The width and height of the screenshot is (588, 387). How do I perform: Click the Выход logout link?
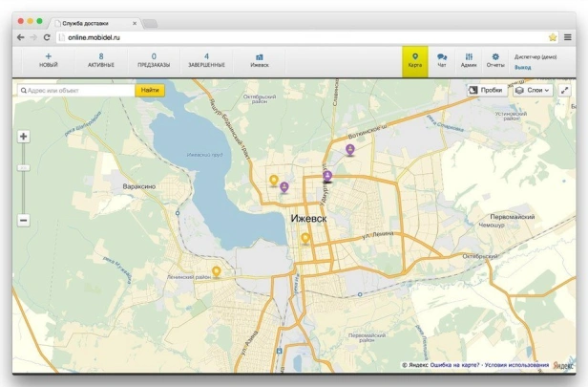[x=523, y=68]
